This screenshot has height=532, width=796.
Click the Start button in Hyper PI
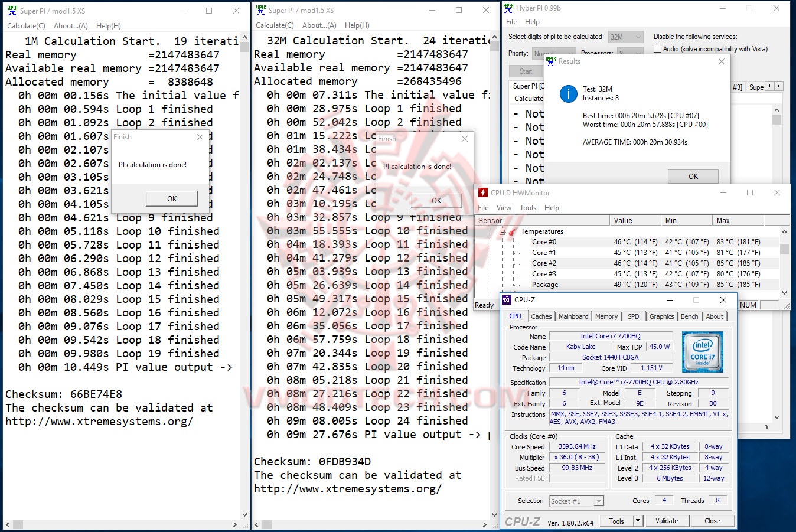(x=526, y=71)
